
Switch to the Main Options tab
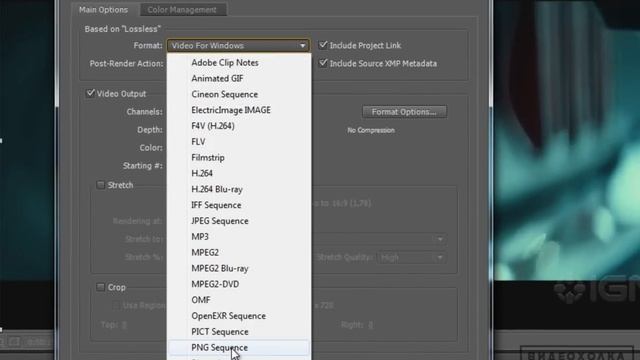103,10
